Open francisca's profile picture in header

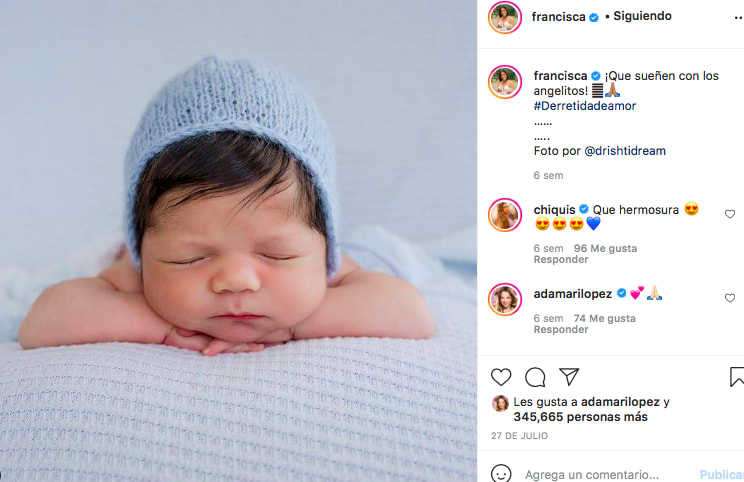coord(505,18)
